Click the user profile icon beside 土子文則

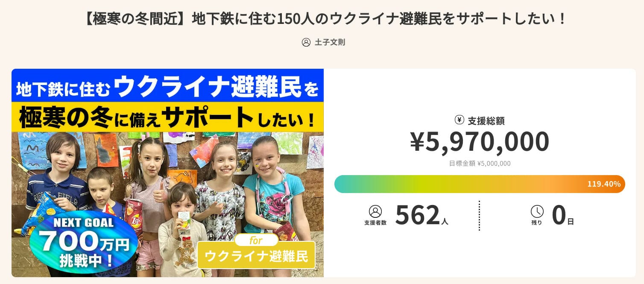(306, 42)
